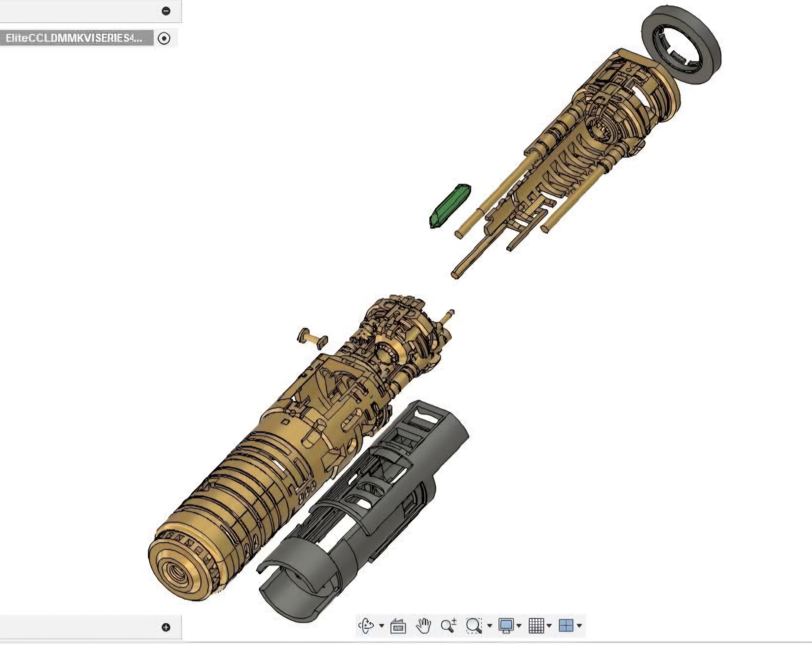Click the Look At tool icon
This screenshot has width=812, height=648.
click(398, 626)
